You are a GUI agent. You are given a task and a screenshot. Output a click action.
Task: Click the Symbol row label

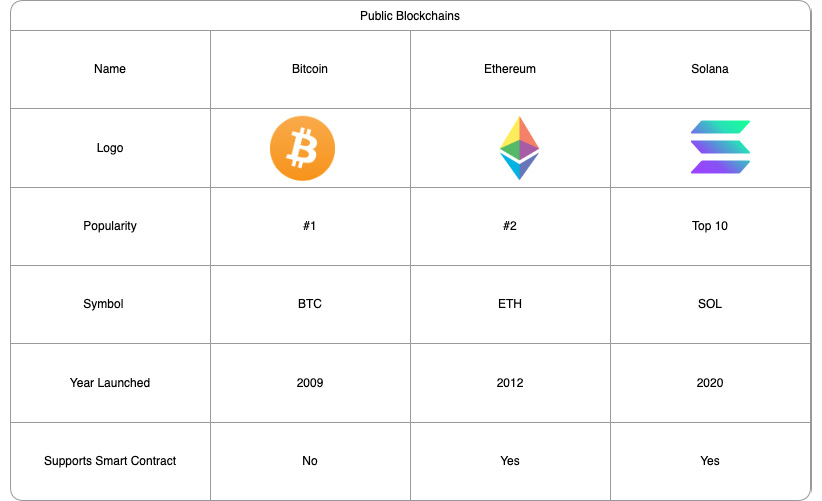point(104,304)
